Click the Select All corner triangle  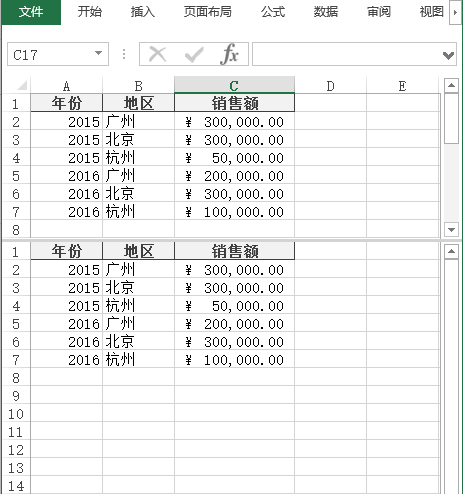tap(21, 86)
